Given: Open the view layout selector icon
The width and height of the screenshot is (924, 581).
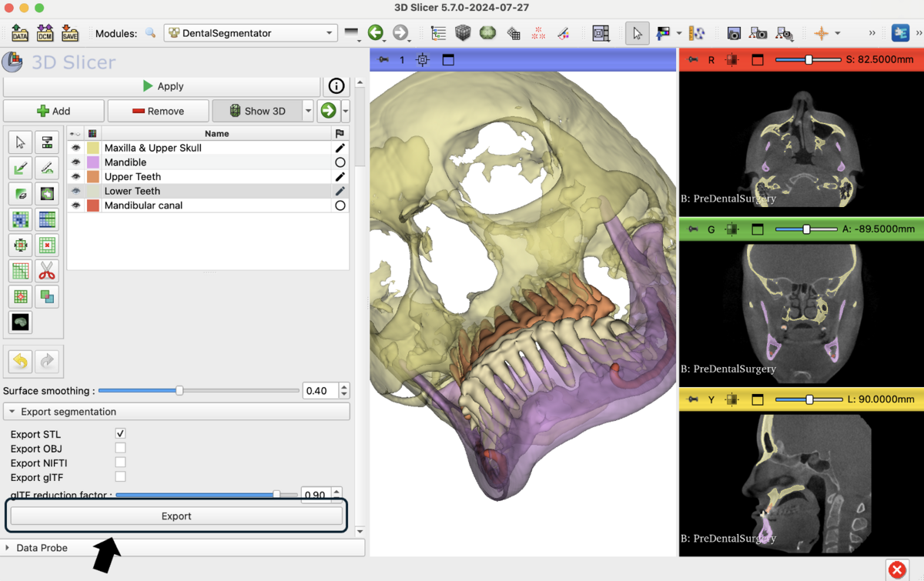Looking at the screenshot, I should [x=601, y=33].
